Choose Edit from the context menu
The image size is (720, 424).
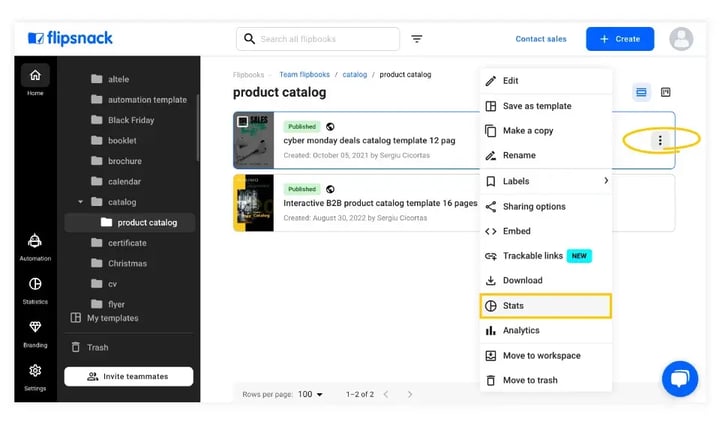[546, 81]
